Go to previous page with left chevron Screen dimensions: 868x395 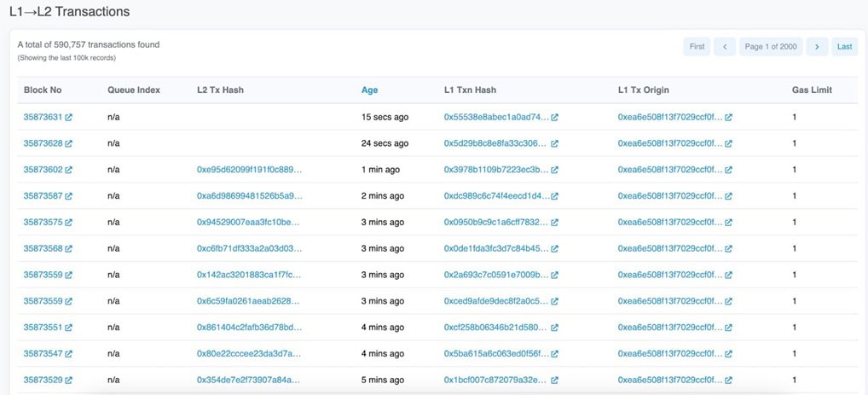coord(724,47)
